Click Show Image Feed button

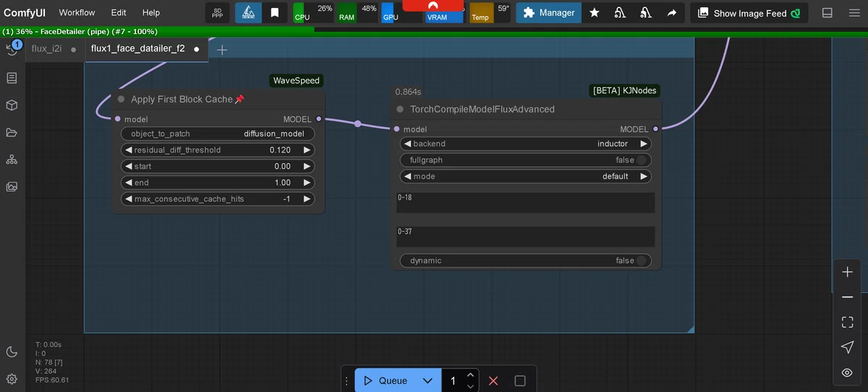coord(749,13)
